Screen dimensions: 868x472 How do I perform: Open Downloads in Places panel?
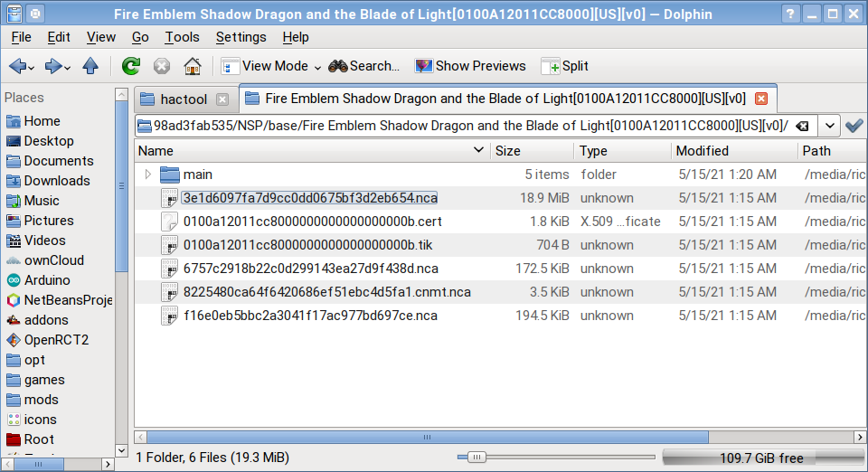[x=59, y=180]
